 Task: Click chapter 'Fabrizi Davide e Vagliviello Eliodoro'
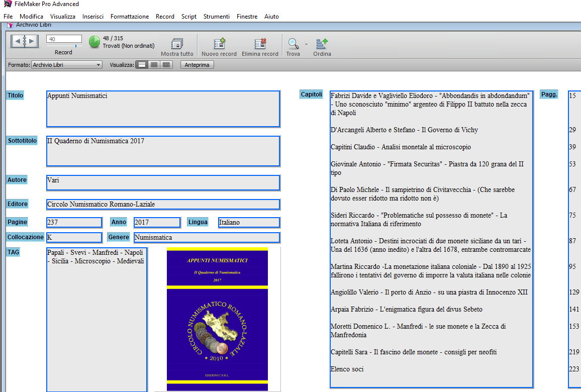point(430,104)
